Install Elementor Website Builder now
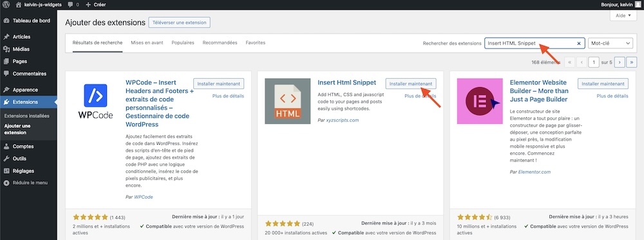Image resolution: width=644 pixels, height=240 pixels. (603, 84)
